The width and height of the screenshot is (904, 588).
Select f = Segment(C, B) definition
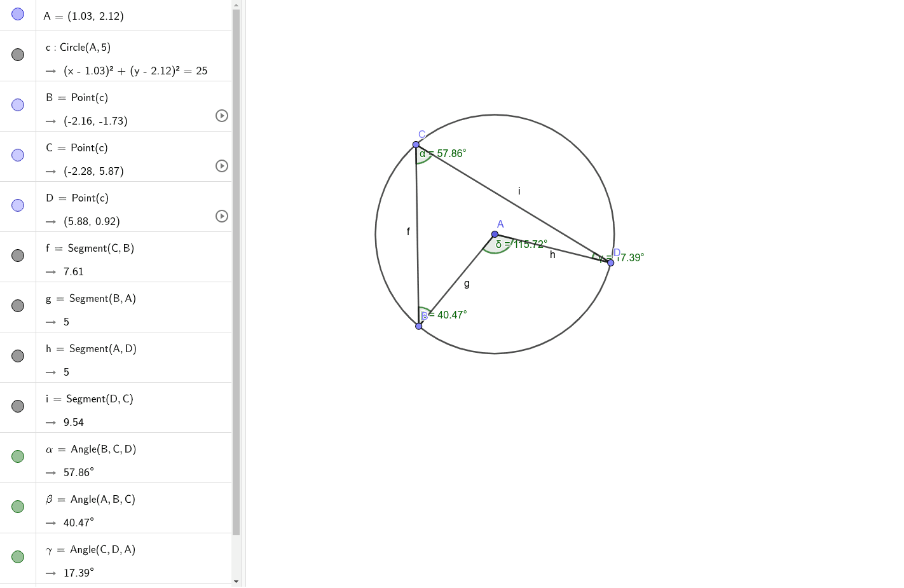[90, 249]
